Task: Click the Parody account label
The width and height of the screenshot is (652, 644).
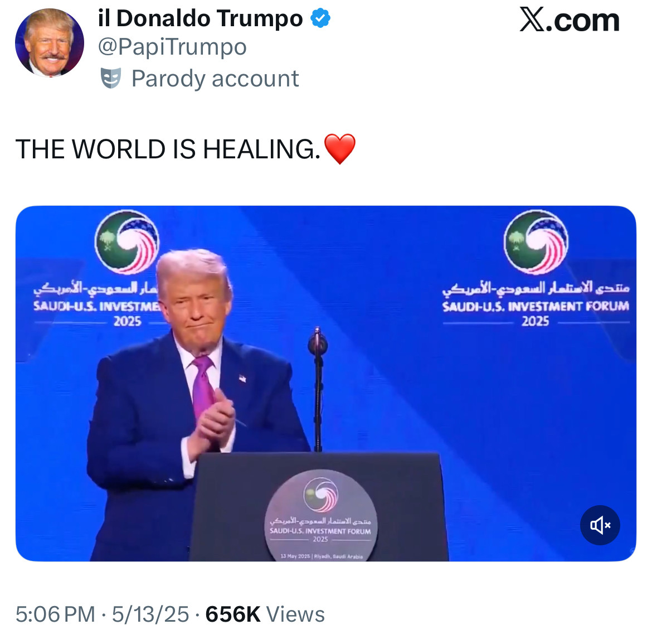Action: (215, 78)
